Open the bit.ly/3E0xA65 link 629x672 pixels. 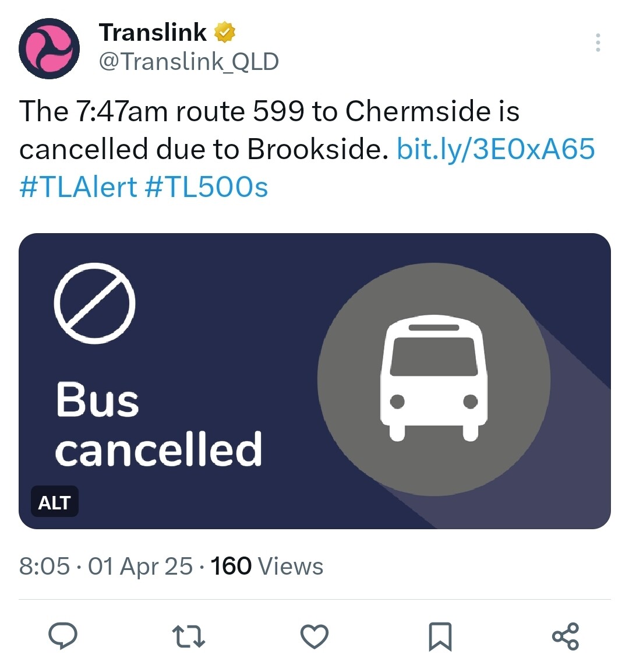pyautogui.click(x=496, y=149)
